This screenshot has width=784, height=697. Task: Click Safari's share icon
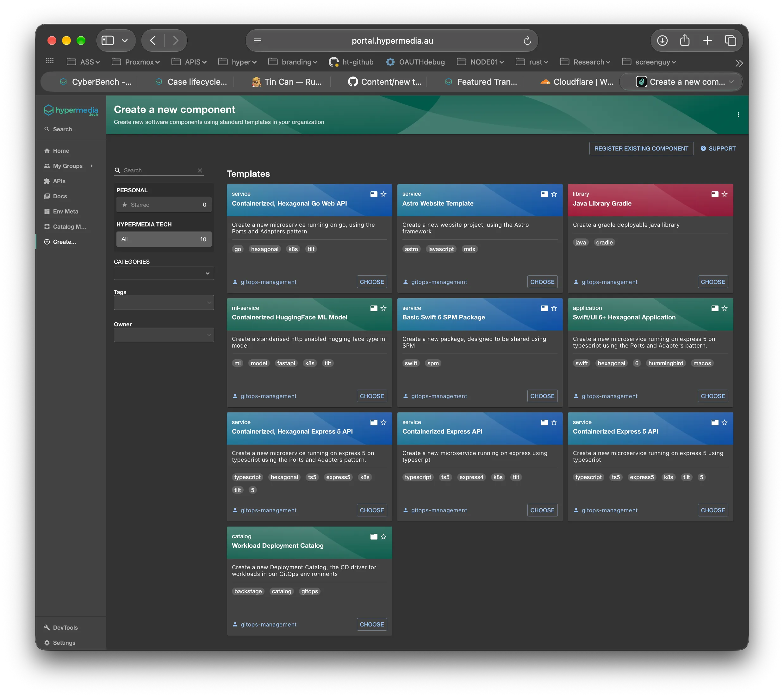[x=685, y=41]
